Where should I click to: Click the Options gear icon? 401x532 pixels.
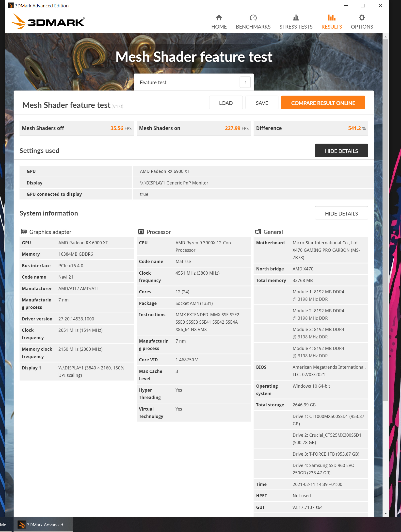(362, 18)
